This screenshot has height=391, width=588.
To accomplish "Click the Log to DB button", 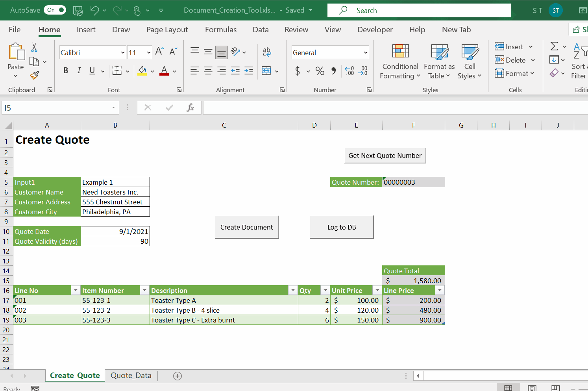I will [342, 227].
